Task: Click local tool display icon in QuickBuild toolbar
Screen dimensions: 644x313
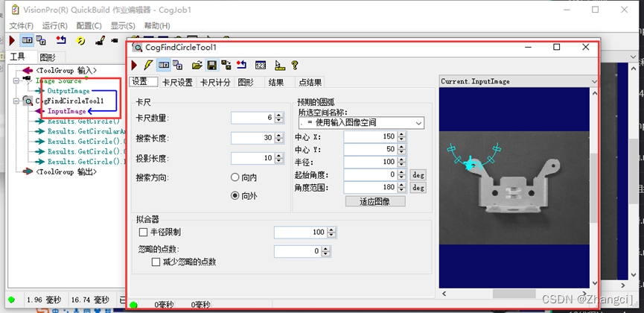Action: (x=41, y=40)
